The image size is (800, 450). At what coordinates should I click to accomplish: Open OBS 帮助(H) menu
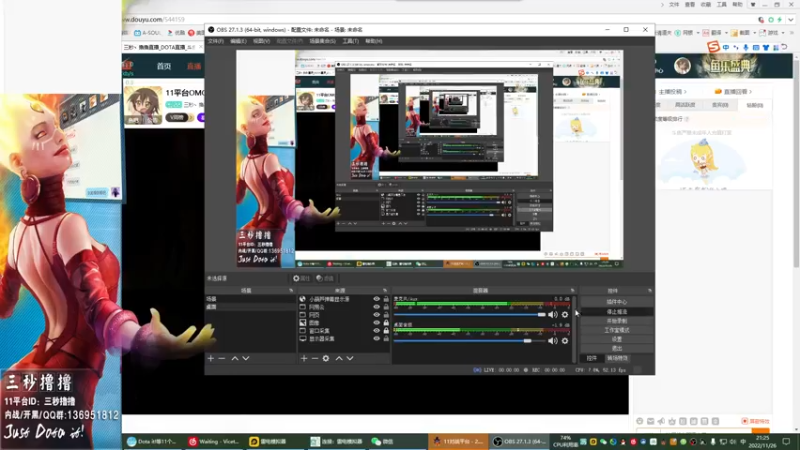pyautogui.click(x=373, y=41)
